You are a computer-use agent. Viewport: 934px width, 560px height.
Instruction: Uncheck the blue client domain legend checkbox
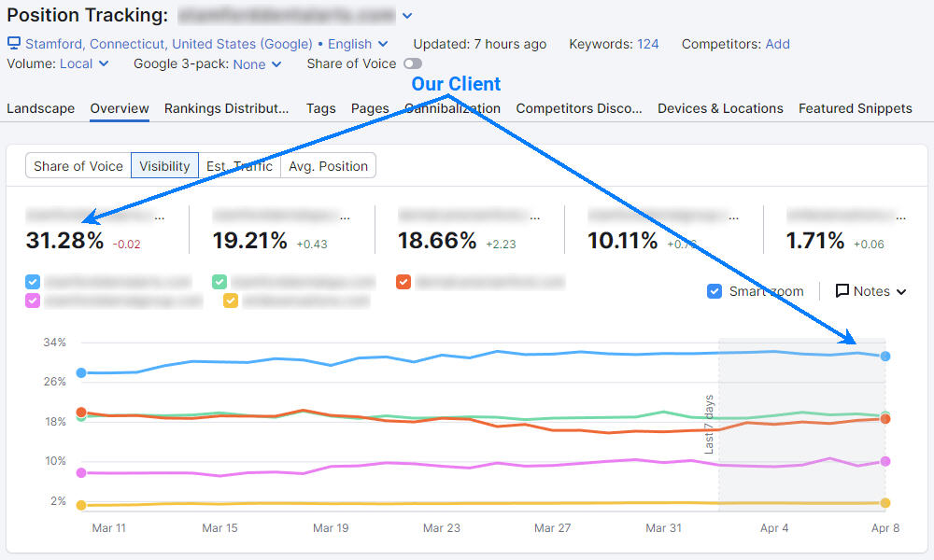coord(32,281)
